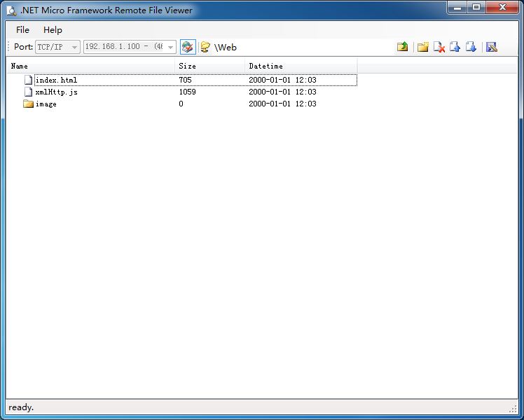
Task: Click the network folder icon beside \Web
Action: 205,47
